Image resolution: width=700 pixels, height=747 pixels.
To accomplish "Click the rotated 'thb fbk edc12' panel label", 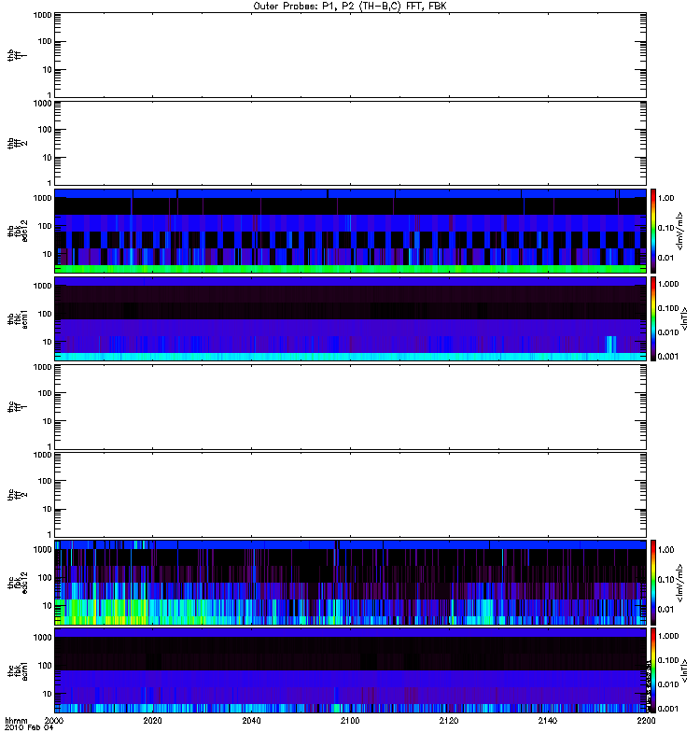I will (x=18, y=231).
